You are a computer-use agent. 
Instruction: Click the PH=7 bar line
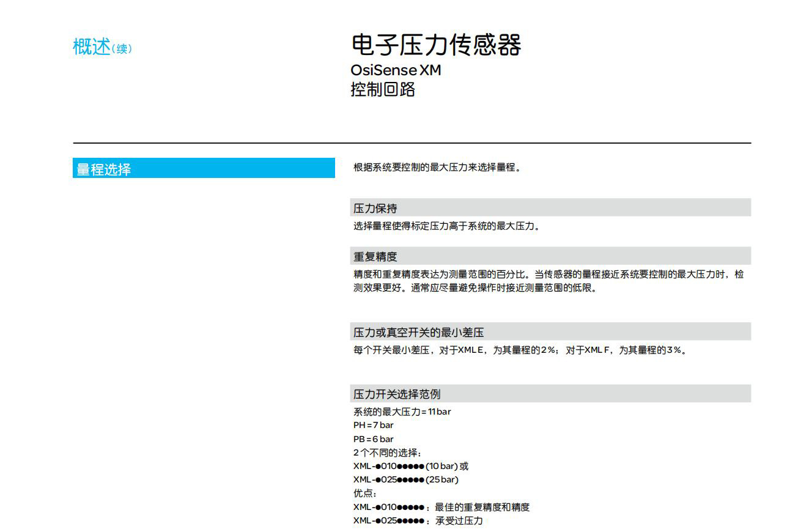coord(373,425)
